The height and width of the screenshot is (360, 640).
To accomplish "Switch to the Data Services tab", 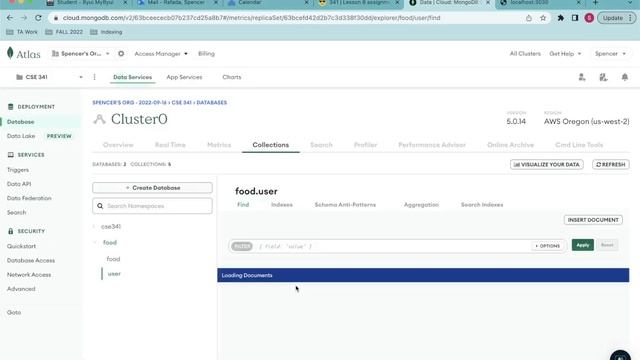I will coord(132,77).
